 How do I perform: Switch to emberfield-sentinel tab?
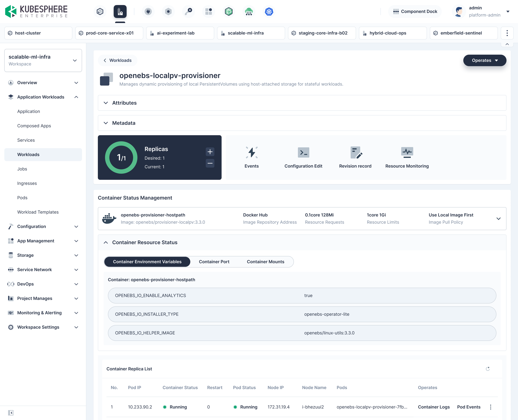pyautogui.click(x=464, y=33)
